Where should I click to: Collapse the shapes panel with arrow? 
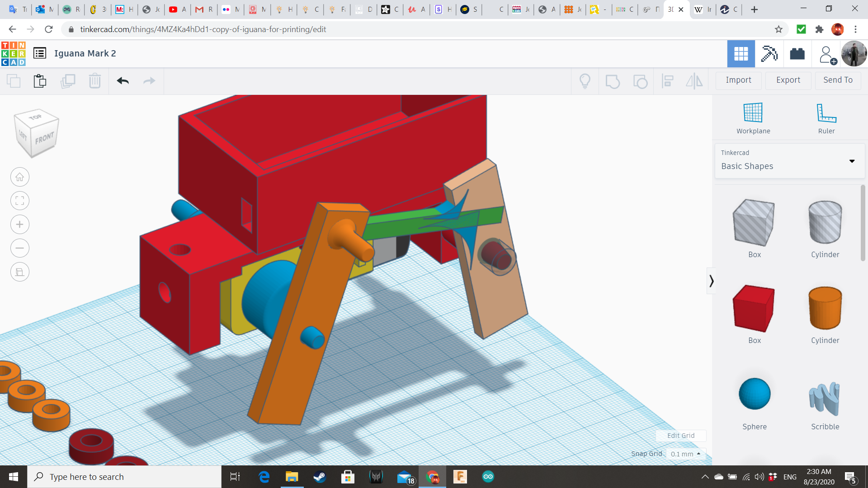pos(711,281)
